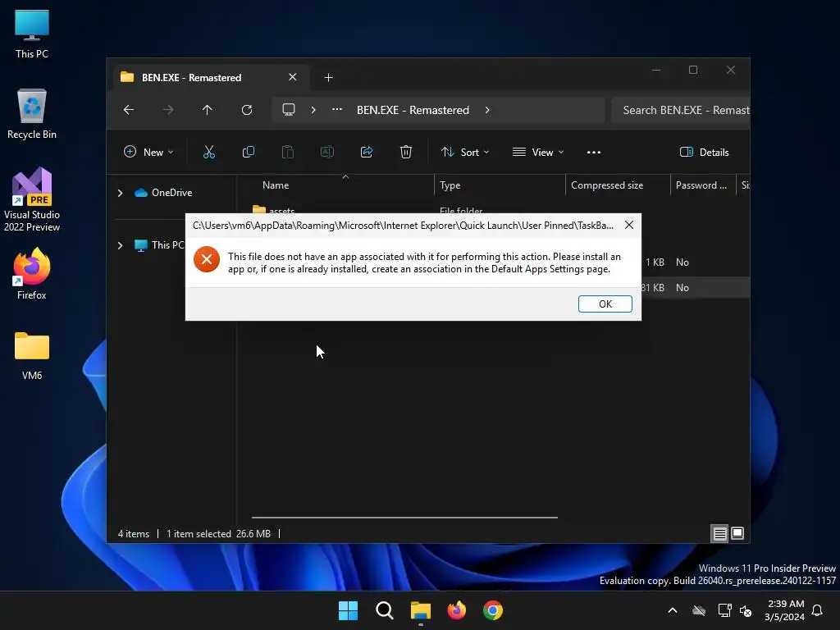Open the Sort dropdown

[465, 152]
